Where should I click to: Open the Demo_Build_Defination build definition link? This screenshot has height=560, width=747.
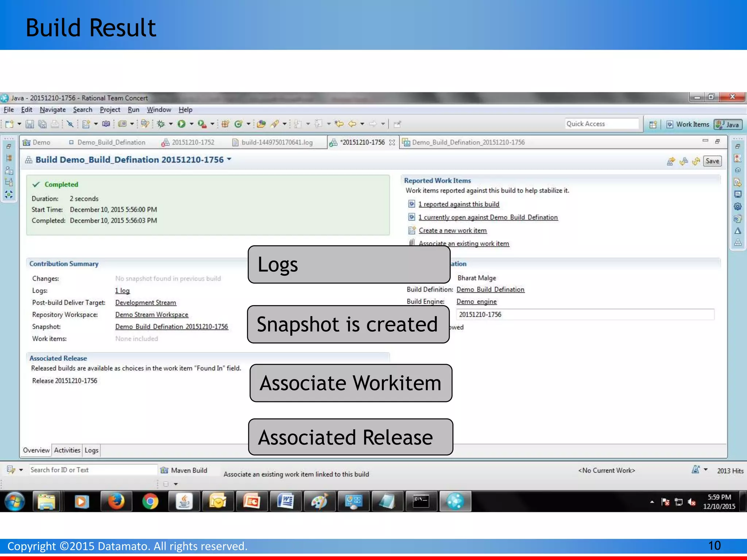491,290
